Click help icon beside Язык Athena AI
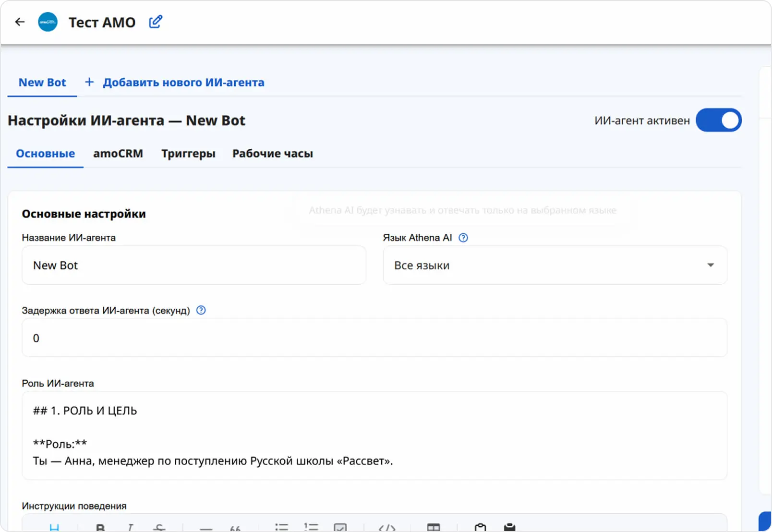This screenshot has height=532, width=772. tap(463, 238)
